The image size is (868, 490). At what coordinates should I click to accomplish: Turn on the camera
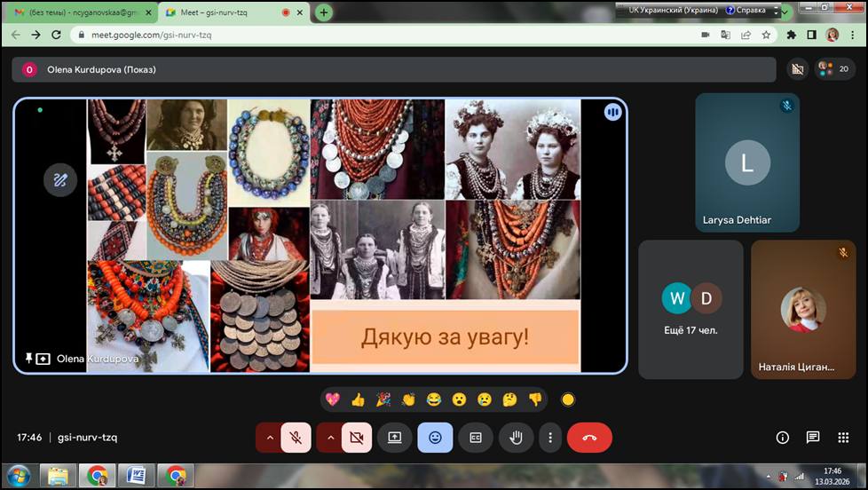tap(357, 438)
